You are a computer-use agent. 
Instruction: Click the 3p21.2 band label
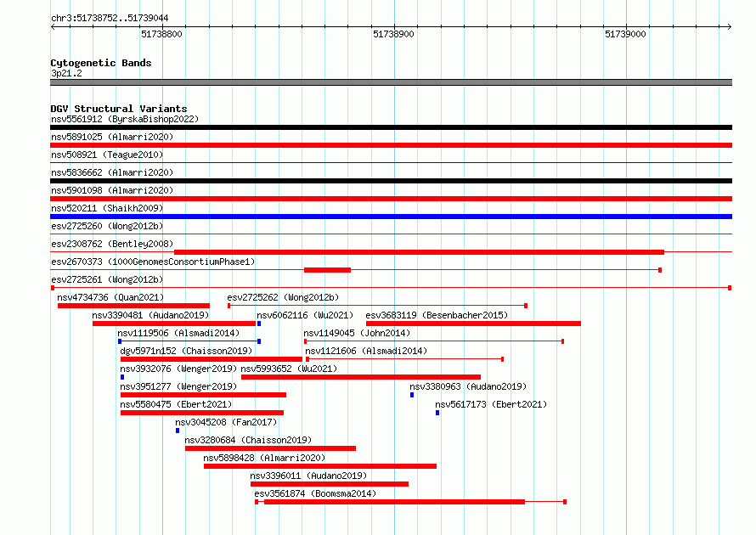(x=66, y=73)
